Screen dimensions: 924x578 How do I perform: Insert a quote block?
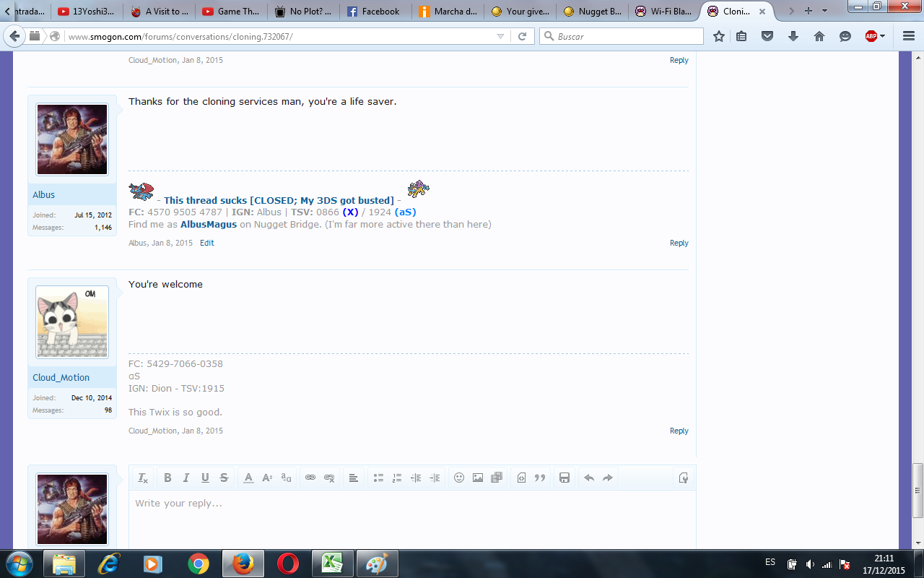coord(540,478)
